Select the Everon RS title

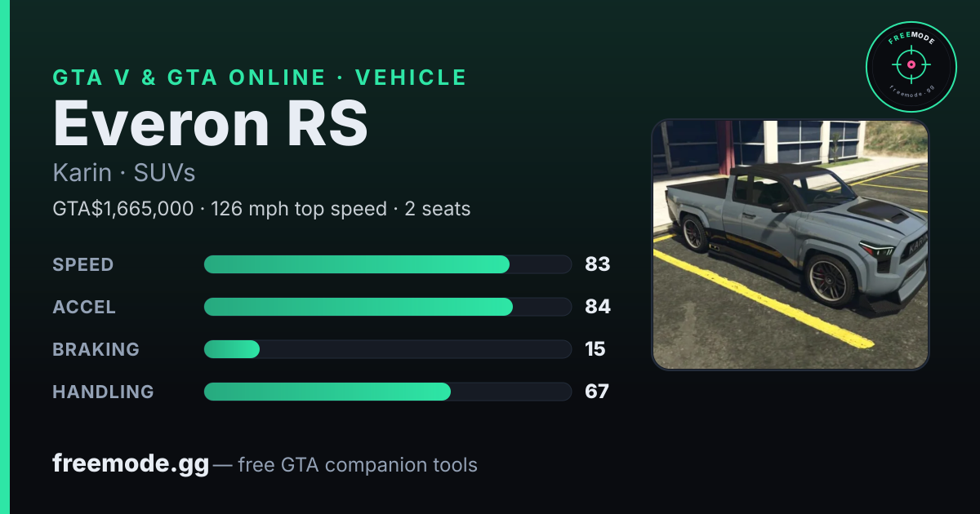click(x=211, y=122)
